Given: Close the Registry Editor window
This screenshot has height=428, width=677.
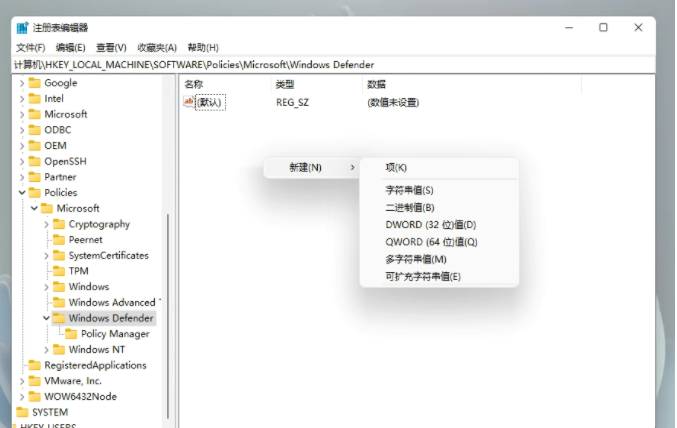Looking at the screenshot, I should 638,28.
